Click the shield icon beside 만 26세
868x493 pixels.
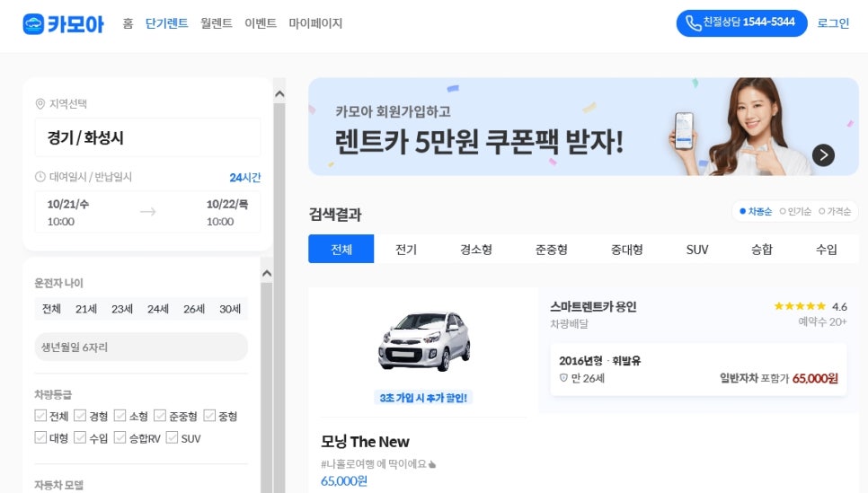tap(563, 378)
